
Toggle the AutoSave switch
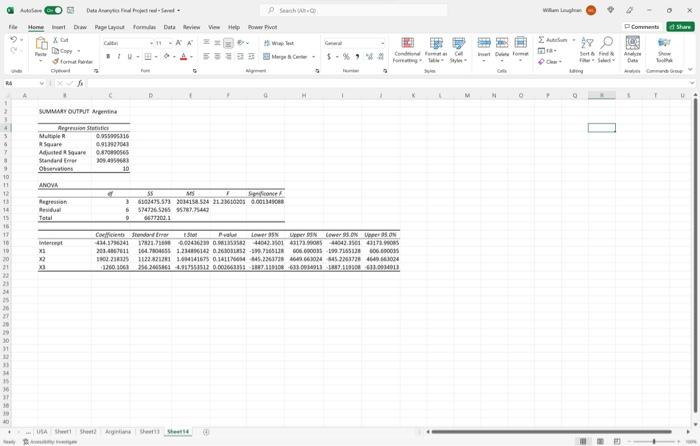(x=53, y=10)
